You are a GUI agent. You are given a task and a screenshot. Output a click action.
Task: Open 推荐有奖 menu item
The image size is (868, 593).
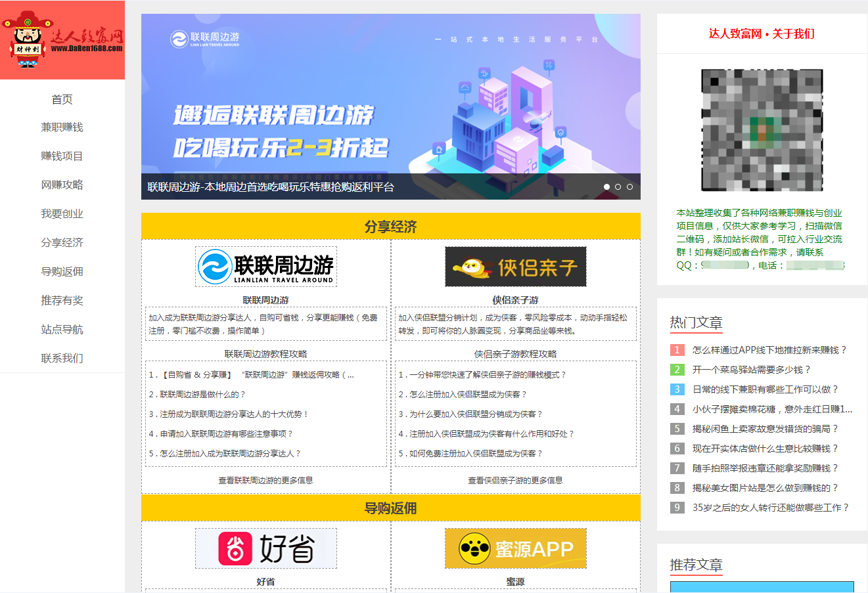point(62,300)
